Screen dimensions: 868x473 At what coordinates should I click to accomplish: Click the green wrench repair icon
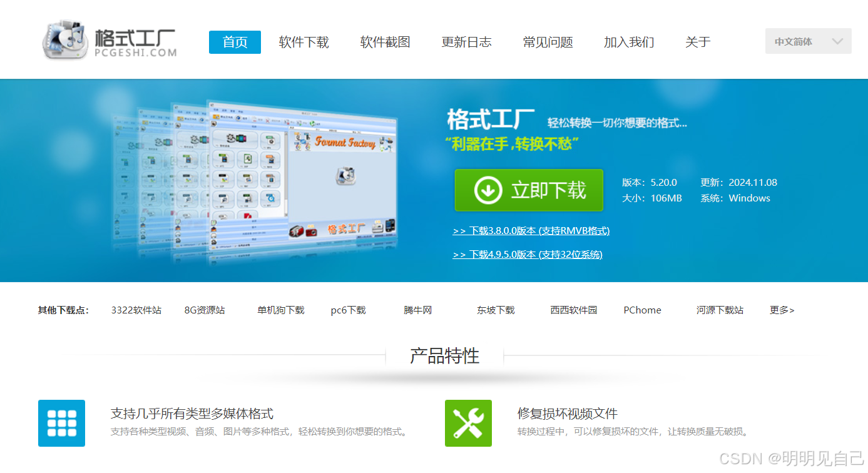point(468,423)
